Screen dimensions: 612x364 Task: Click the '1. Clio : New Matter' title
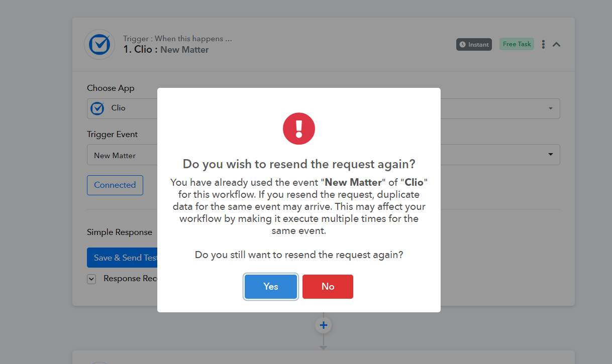click(x=166, y=50)
